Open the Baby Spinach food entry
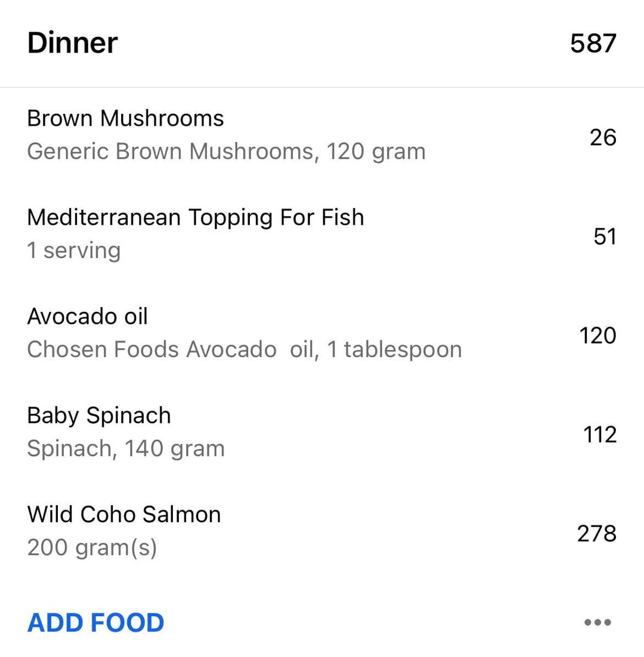The width and height of the screenshot is (644, 657). pos(99,415)
